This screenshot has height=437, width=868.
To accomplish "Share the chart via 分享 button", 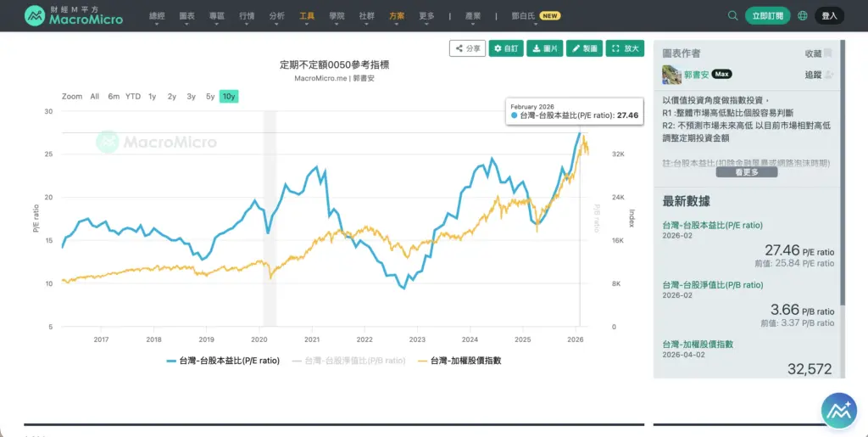I will click(467, 48).
